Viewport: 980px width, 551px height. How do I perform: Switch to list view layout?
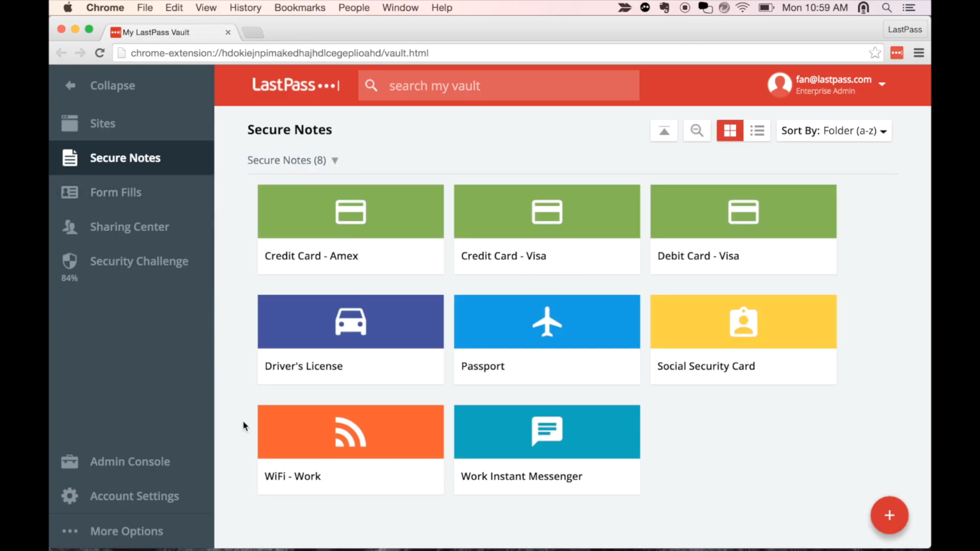757,131
